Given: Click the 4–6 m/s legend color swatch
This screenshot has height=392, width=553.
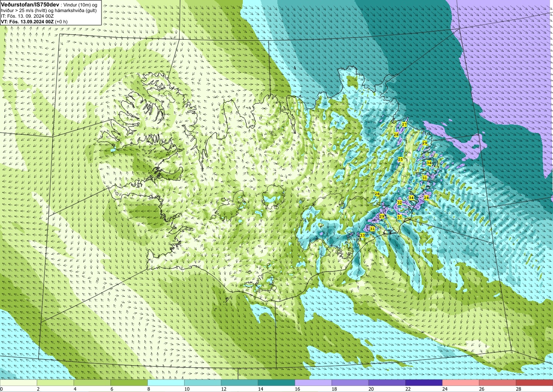Looking at the screenshot, I should (92, 383).
